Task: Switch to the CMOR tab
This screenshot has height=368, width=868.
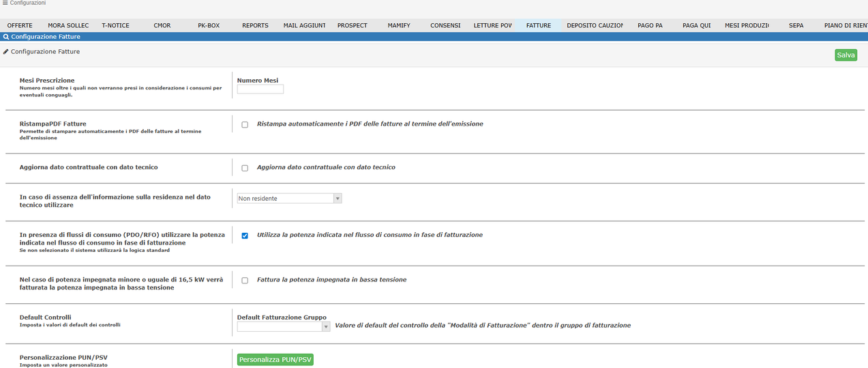Action: tap(162, 25)
